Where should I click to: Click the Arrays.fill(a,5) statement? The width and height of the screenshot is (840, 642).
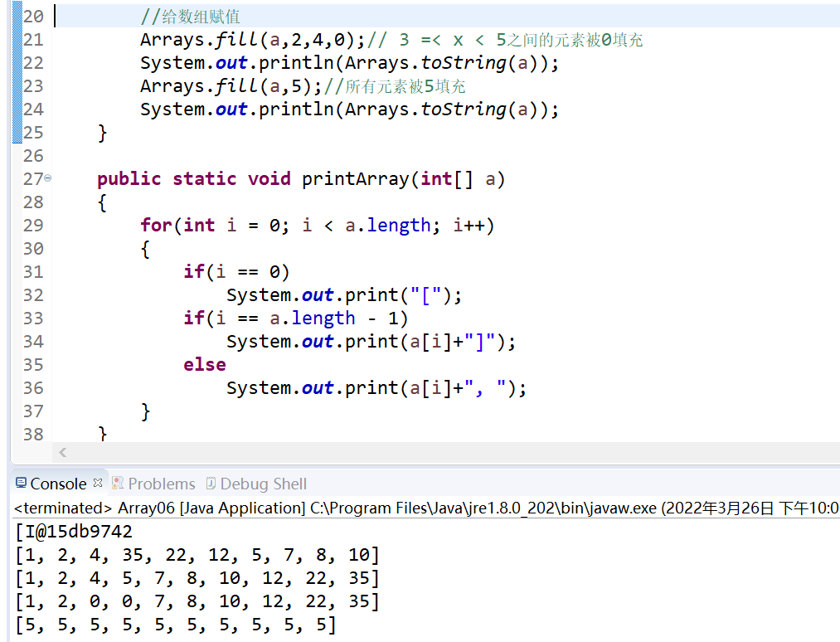[231, 85]
